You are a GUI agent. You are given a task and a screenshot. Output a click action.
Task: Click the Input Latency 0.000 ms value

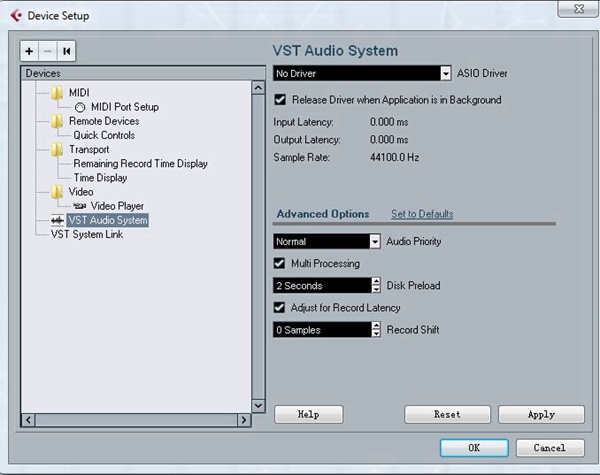[389, 122]
